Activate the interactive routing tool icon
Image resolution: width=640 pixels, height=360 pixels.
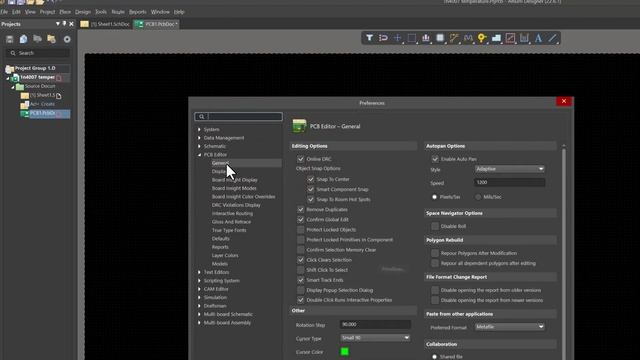tap(454, 38)
